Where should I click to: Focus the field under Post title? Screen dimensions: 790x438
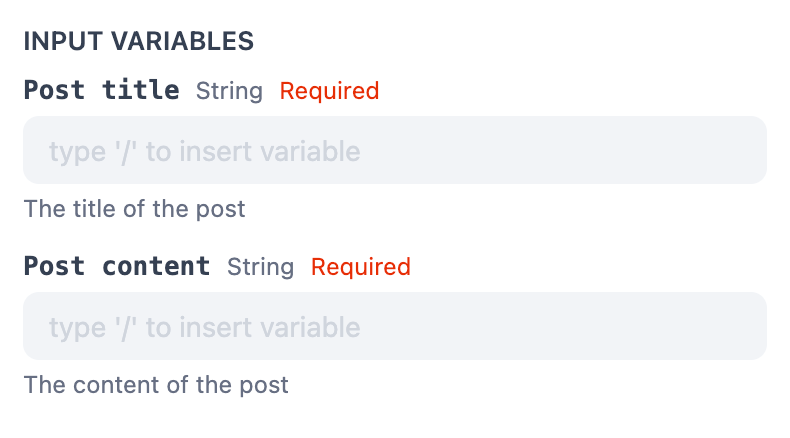pyautogui.click(x=500, y=151)
